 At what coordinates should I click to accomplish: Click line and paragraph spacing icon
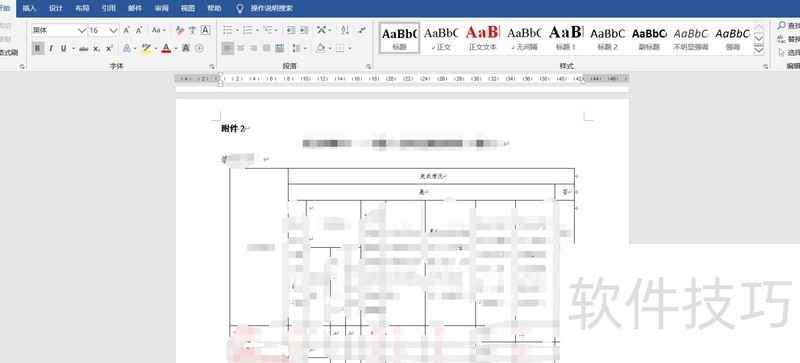pyautogui.click(x=296, y=49)
